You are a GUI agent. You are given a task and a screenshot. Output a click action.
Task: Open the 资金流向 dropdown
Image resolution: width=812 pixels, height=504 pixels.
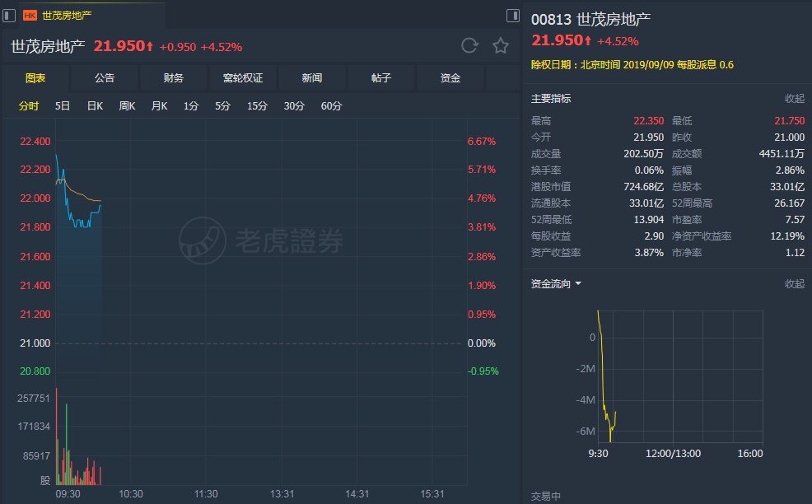(x=557, y=284)
